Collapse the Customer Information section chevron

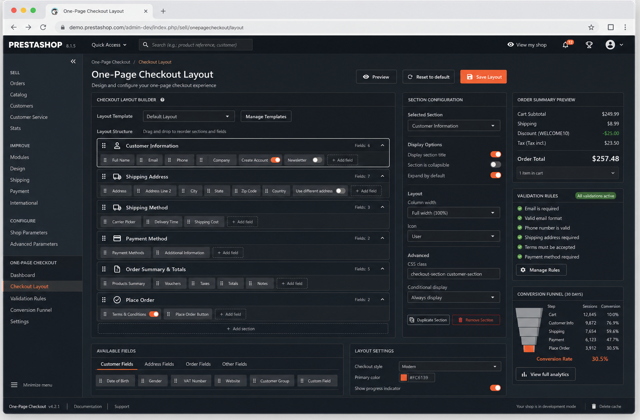click(382, 145)
